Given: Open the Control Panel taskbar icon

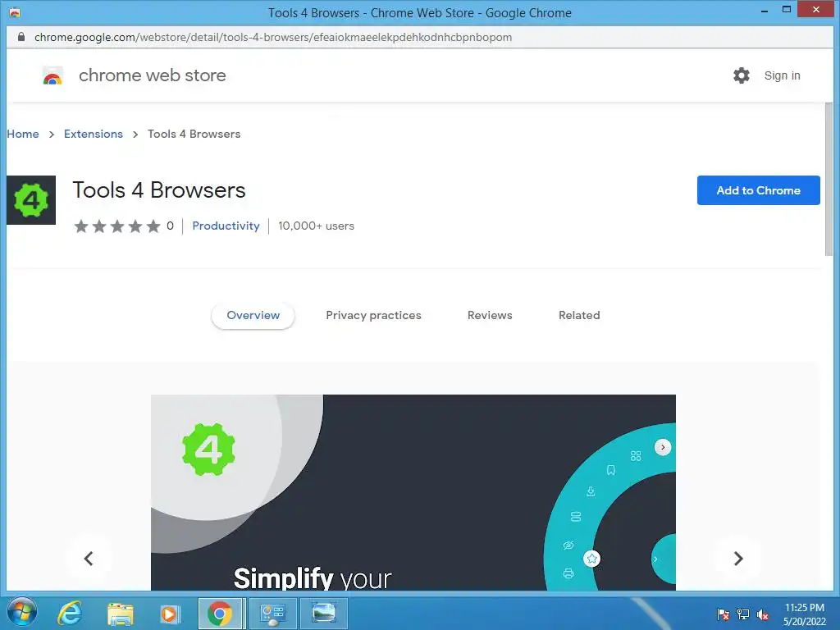Looking at the screenshot, I should (x=272, y=614).
